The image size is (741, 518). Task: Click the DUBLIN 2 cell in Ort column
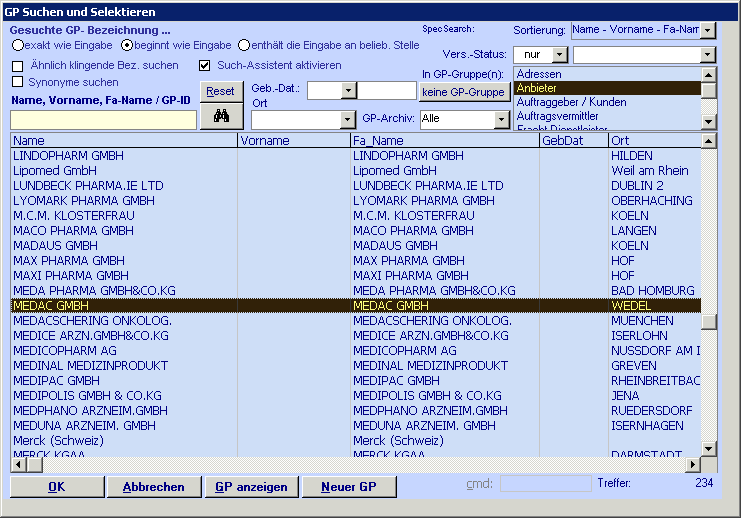coord(655,186)
